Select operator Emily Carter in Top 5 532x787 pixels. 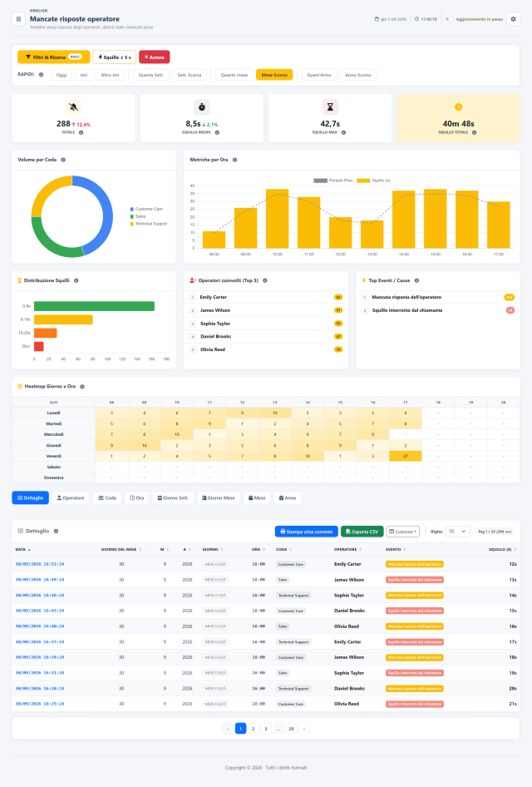[266, 297]
